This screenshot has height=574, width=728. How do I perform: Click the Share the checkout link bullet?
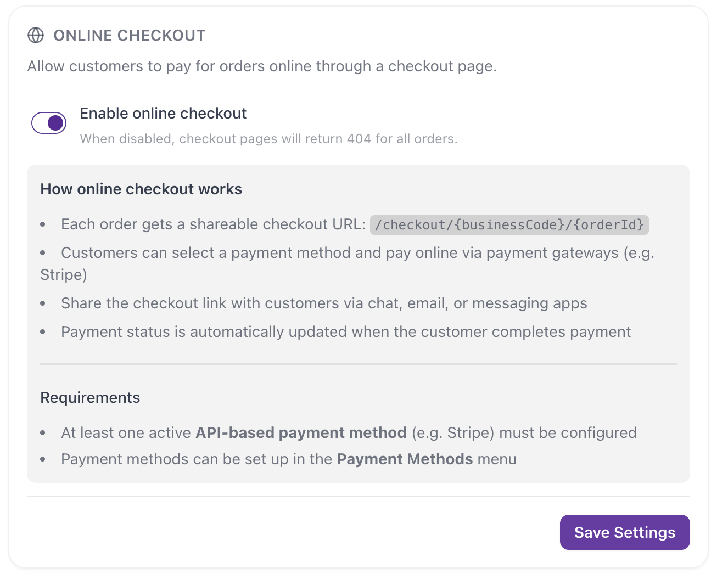[x=324, y=303]
